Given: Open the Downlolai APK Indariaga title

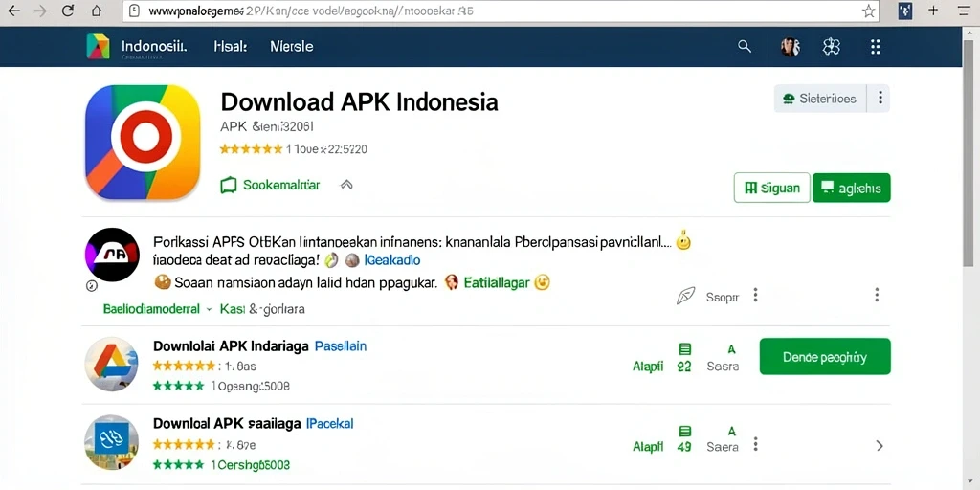Looking at the screenshot, I should [231, 345].
